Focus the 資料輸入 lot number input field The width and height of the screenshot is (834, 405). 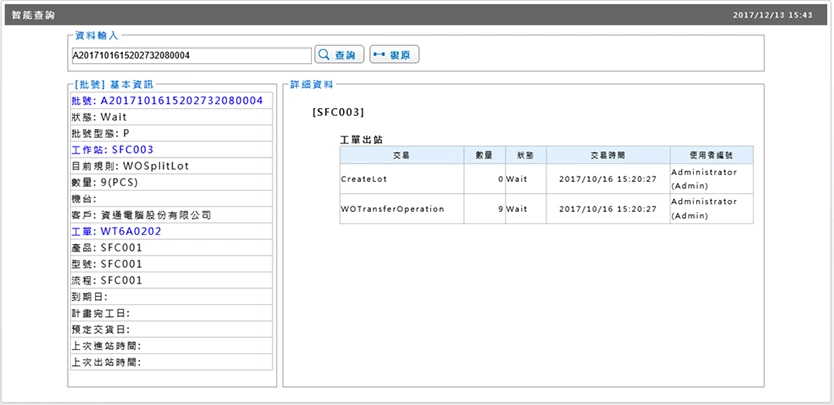coord(191,55)
